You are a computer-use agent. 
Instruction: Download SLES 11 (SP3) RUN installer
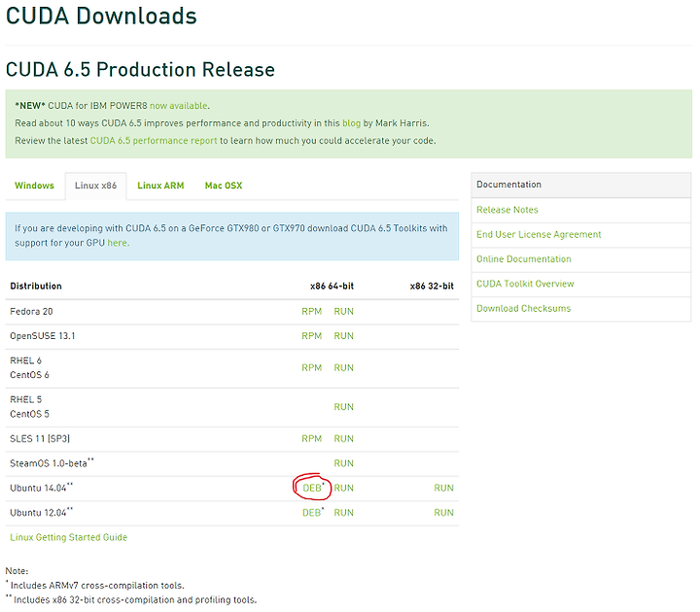(x=344, y=438)
